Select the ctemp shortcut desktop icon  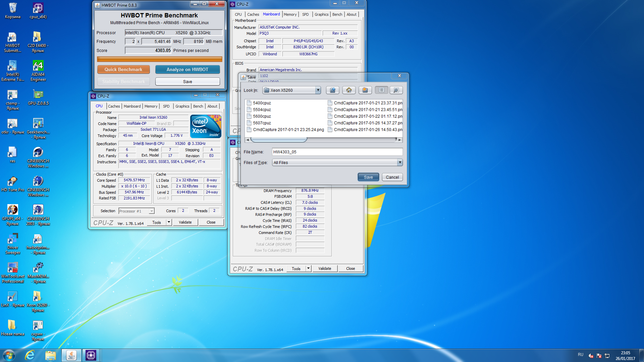[x=12, y=100]
